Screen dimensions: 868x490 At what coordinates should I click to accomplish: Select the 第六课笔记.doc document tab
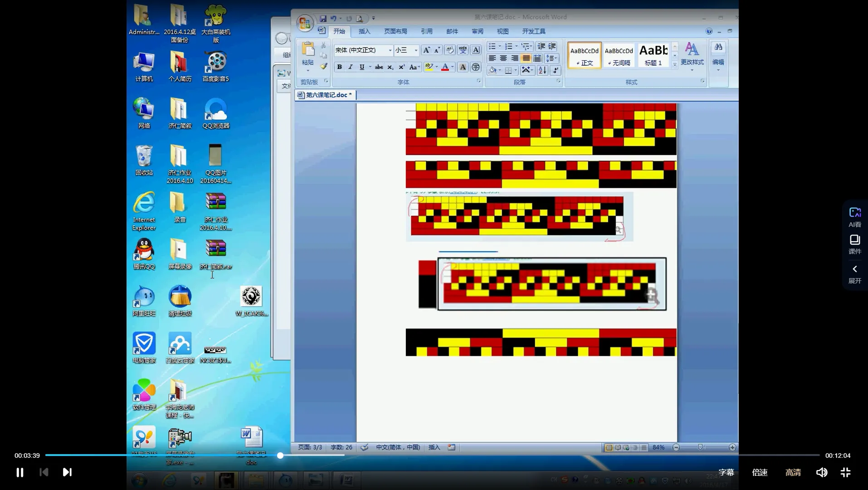click(325, 95)
